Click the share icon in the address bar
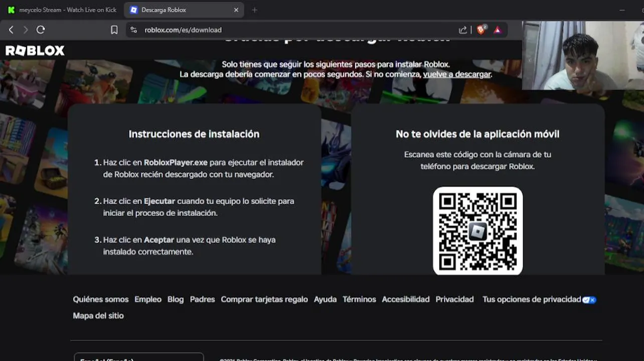The width and height of the screenshot is (644, 361). (x=463, y=30)
